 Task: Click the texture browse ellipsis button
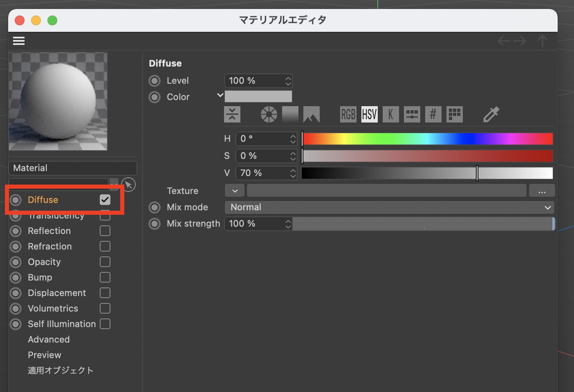542,191
